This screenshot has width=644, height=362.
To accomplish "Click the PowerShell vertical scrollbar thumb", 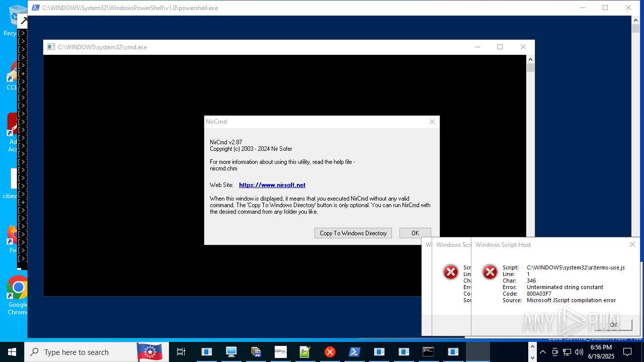I will tap(635, 28).
